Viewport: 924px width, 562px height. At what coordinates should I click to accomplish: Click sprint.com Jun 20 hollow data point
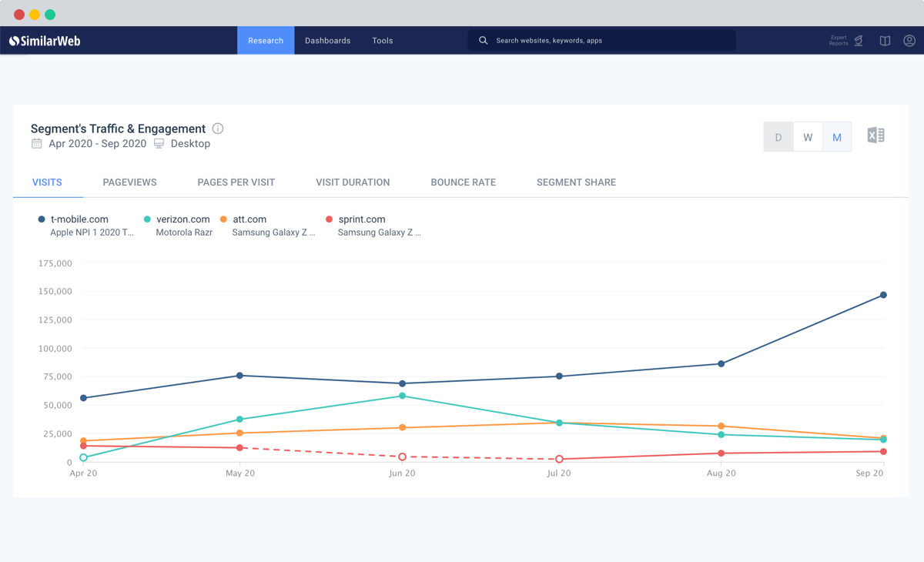click(403, 457)
